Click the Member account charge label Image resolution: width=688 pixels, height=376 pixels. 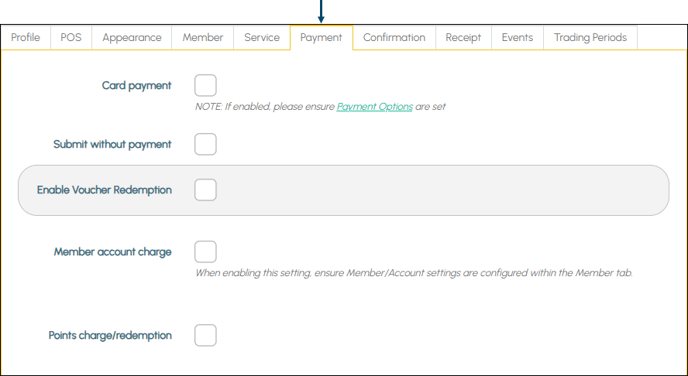(x=113, y=252)
